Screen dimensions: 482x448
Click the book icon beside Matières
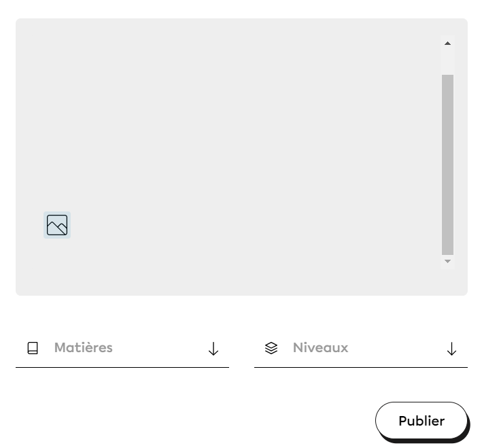pos(33,348)
